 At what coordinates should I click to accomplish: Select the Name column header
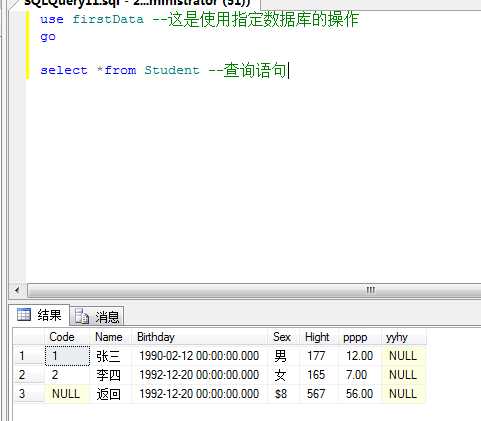coord(111,337)
